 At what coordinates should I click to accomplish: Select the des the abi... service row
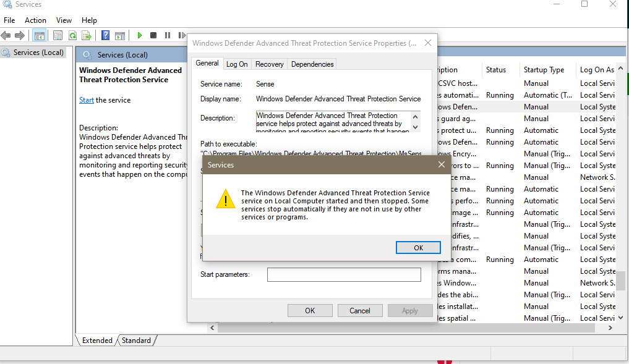pyautogui.click(x=527, y=295)
